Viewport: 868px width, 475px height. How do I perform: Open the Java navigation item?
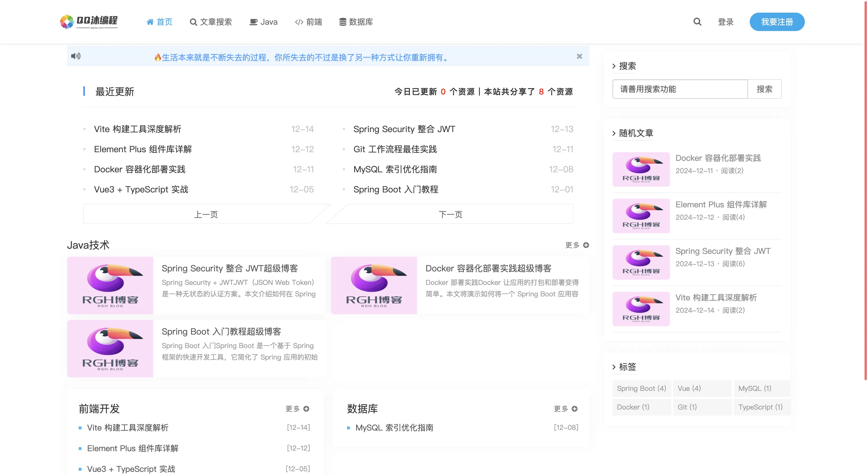(263, 22)
